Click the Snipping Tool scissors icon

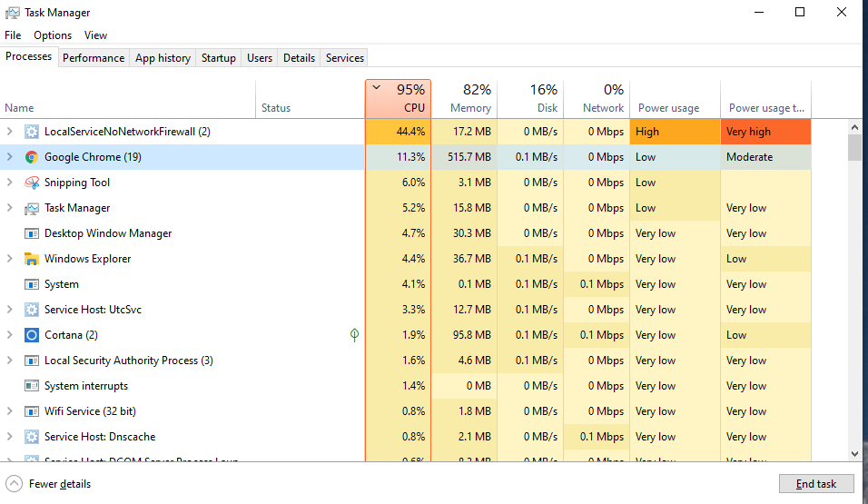[32, 183]
